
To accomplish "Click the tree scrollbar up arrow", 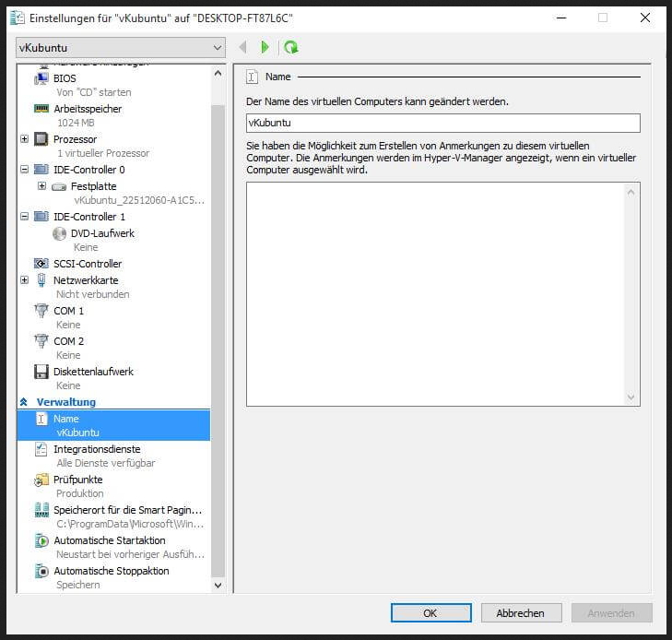I will pyautogui.click(x=218, y=73).
